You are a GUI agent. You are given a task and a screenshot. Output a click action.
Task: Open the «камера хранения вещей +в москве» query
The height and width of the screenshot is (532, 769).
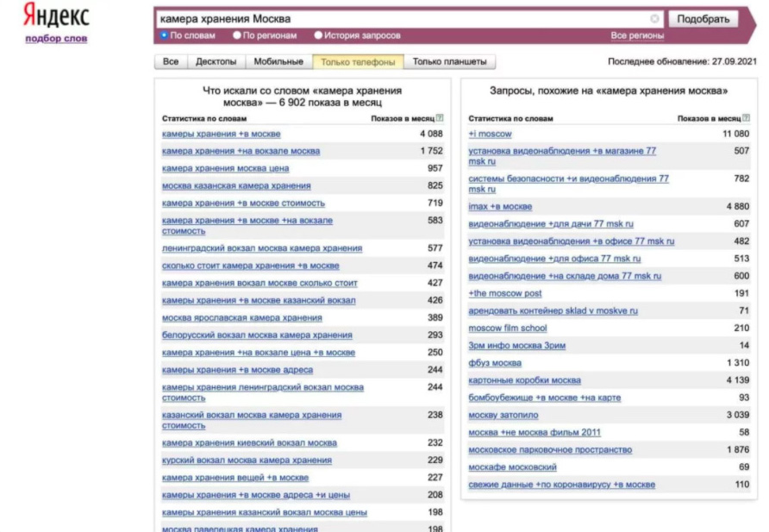(x=235, y=478)
